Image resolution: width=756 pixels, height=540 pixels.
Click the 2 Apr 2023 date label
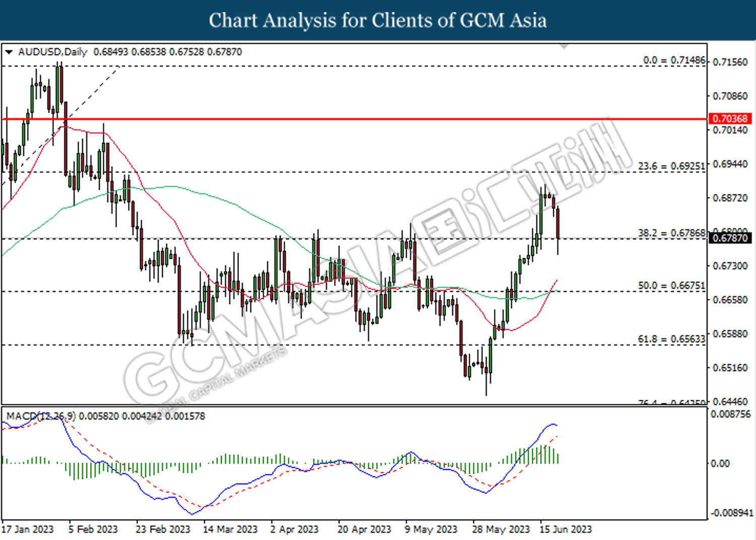294,529
